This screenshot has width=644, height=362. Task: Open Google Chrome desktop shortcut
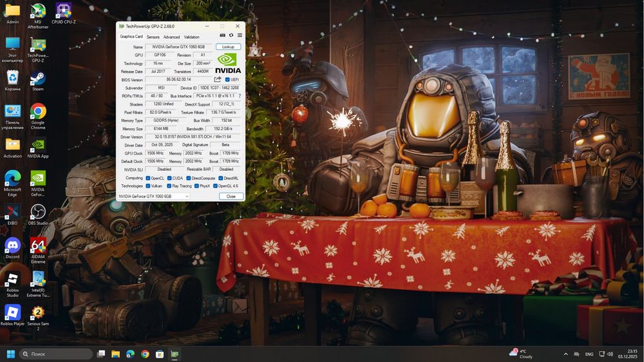[38, 117]
